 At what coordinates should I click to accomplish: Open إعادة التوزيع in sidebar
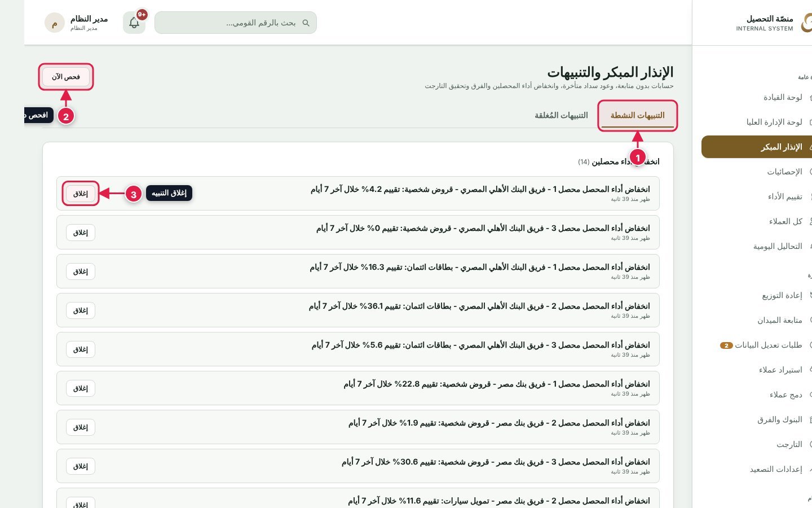click(x=757, y=295)
